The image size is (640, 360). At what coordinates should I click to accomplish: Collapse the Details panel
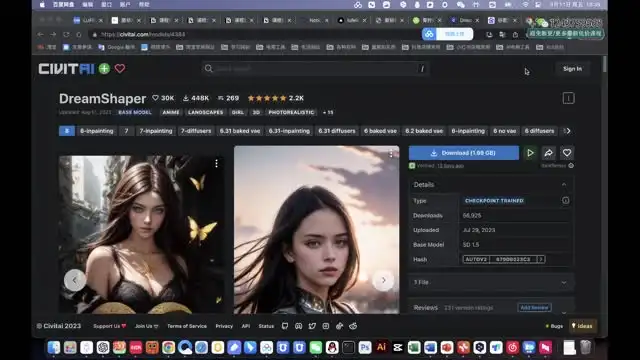tap(564, 185)
